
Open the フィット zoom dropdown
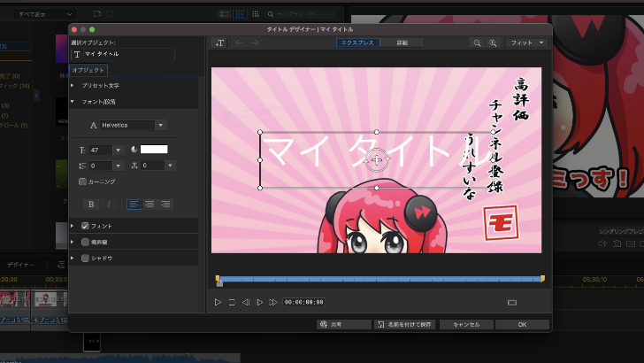click(527, 42)
